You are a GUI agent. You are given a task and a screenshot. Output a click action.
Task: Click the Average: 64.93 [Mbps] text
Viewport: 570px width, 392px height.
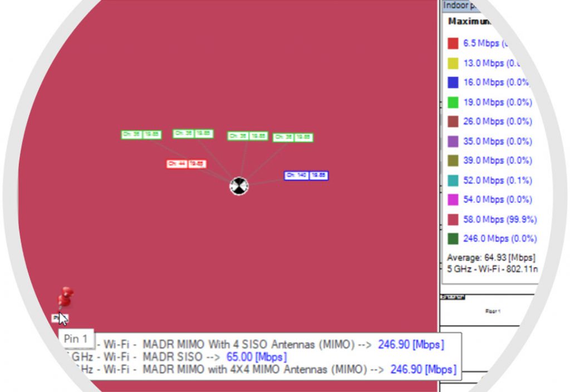pyautogui.click(x=491, y=258)
